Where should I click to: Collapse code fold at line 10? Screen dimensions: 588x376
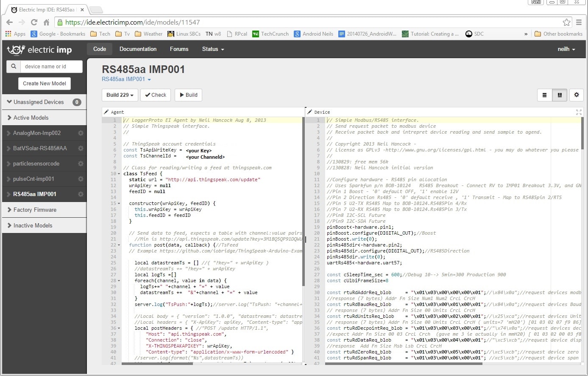[x=119, y=174]
